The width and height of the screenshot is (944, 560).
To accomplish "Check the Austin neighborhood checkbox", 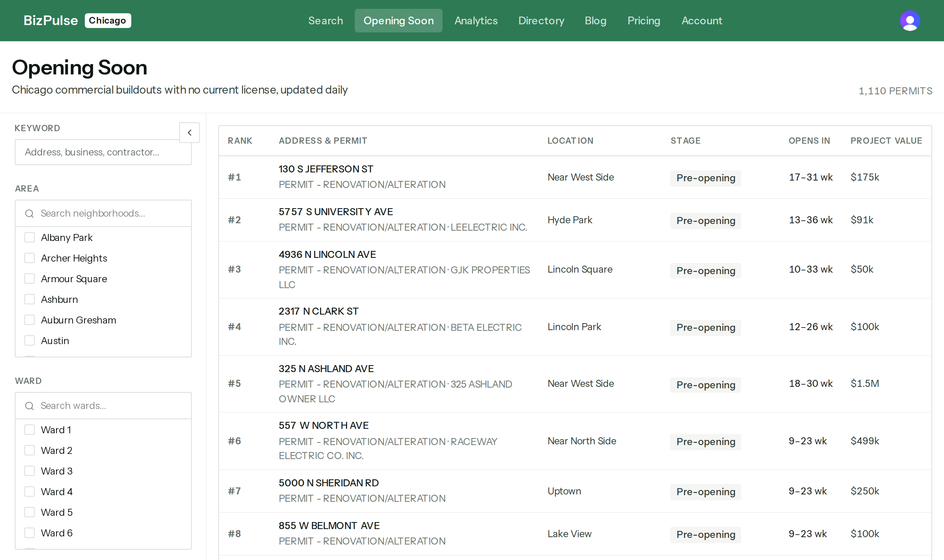I will 29,340.
